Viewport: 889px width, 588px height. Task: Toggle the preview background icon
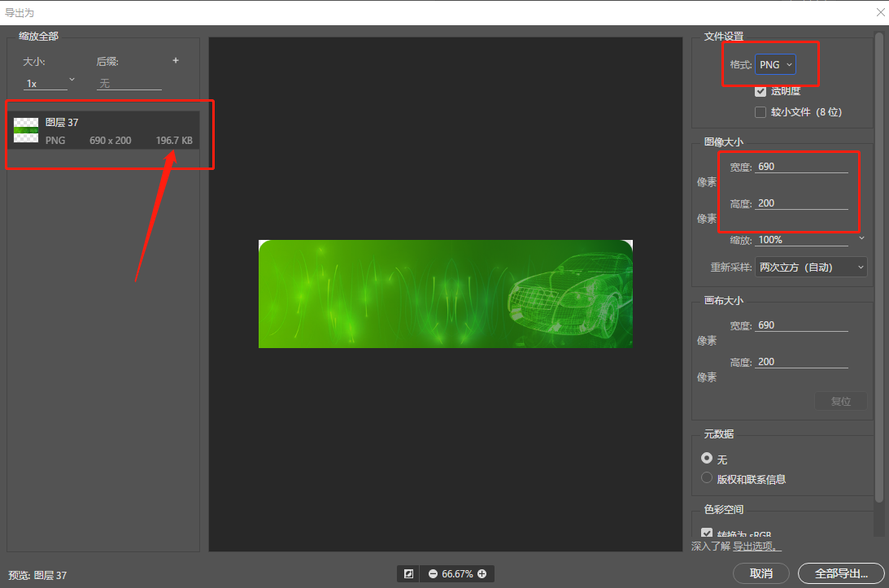click(408, 574)
